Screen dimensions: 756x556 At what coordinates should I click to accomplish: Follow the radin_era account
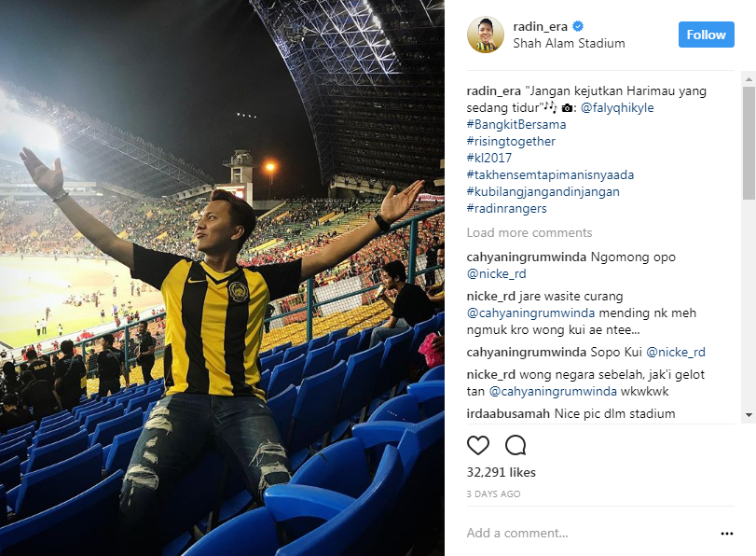click(x=706, y=35)
